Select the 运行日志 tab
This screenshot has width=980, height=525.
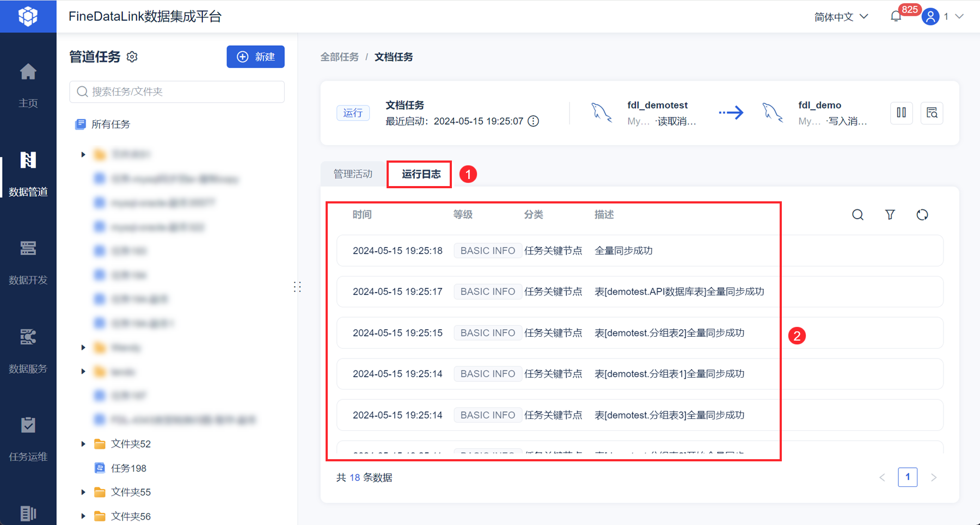421,174
